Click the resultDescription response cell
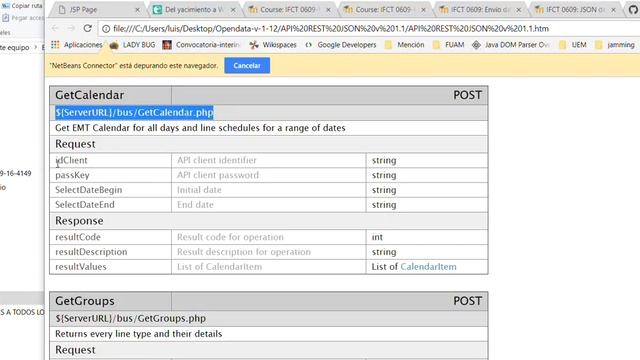Screen dimensions: 640x360 110,252
